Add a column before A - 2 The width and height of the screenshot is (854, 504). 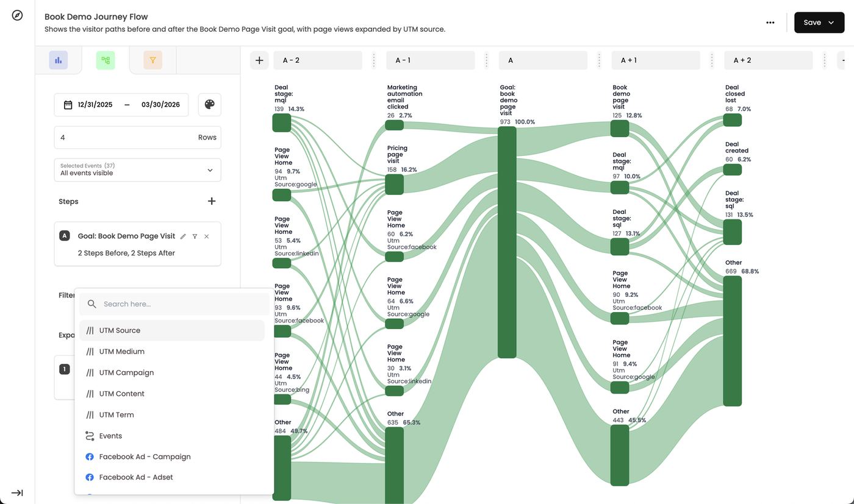pyautogui.click(x=259, y=60)
